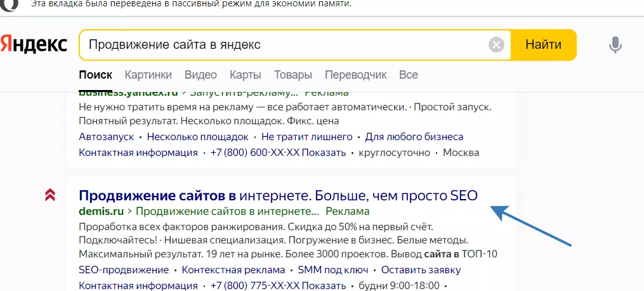Image resolution: width=644 pixels, height=291 pixels.
Task: Activate voice search microphone icon
Action: point(615,45)
